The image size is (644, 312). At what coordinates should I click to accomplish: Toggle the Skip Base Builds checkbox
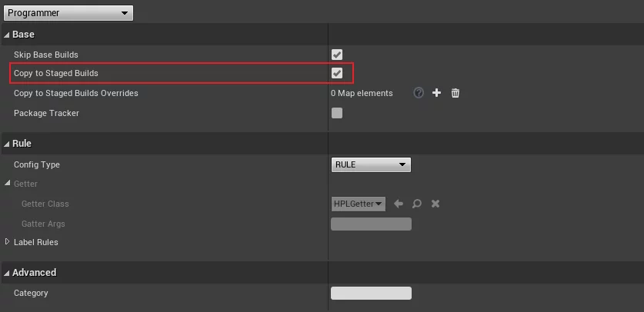337,55
